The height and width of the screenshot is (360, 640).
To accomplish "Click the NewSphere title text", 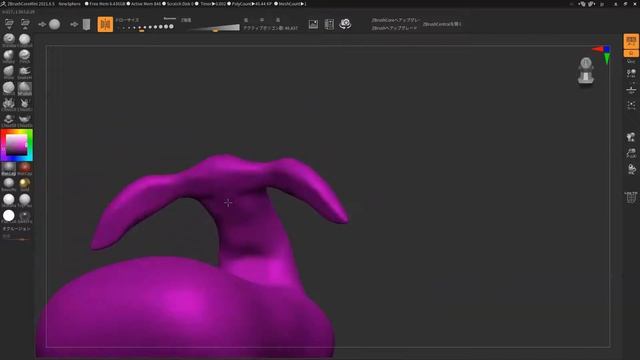I will pyautogui.click(x=69, y=4).
